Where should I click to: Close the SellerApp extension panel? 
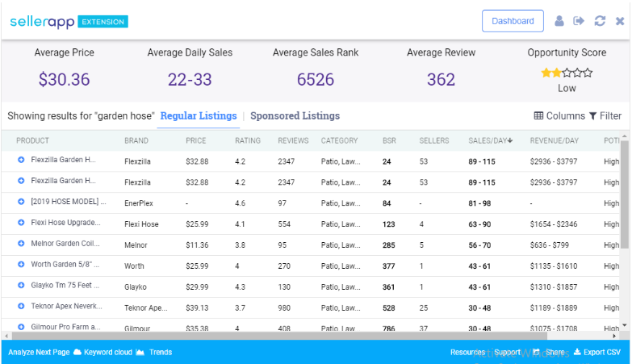click(x=620, y=21)
